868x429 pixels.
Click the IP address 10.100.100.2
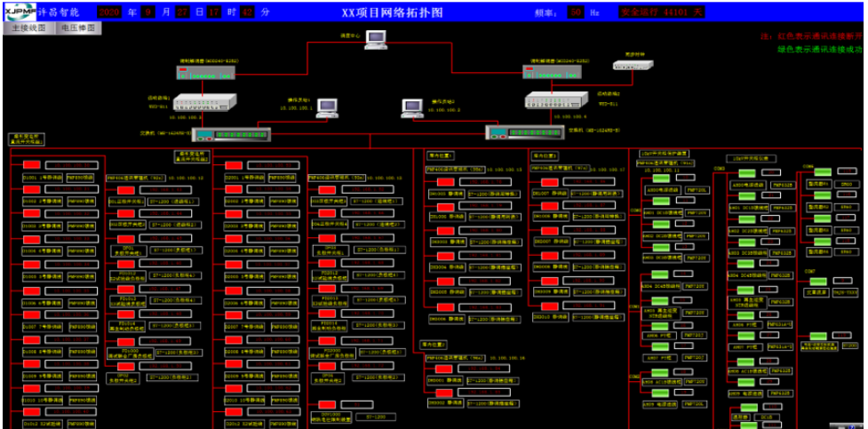coord(444,109)
